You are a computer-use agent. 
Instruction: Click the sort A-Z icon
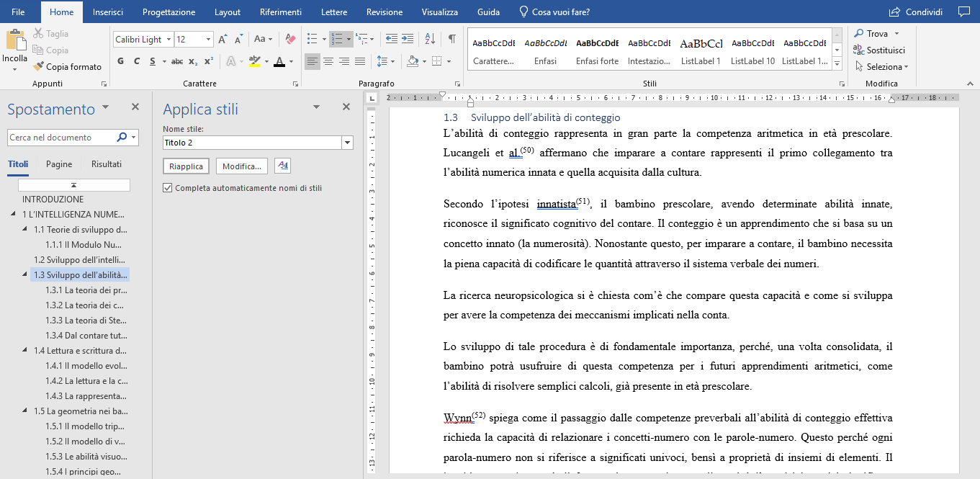point(430,39)
